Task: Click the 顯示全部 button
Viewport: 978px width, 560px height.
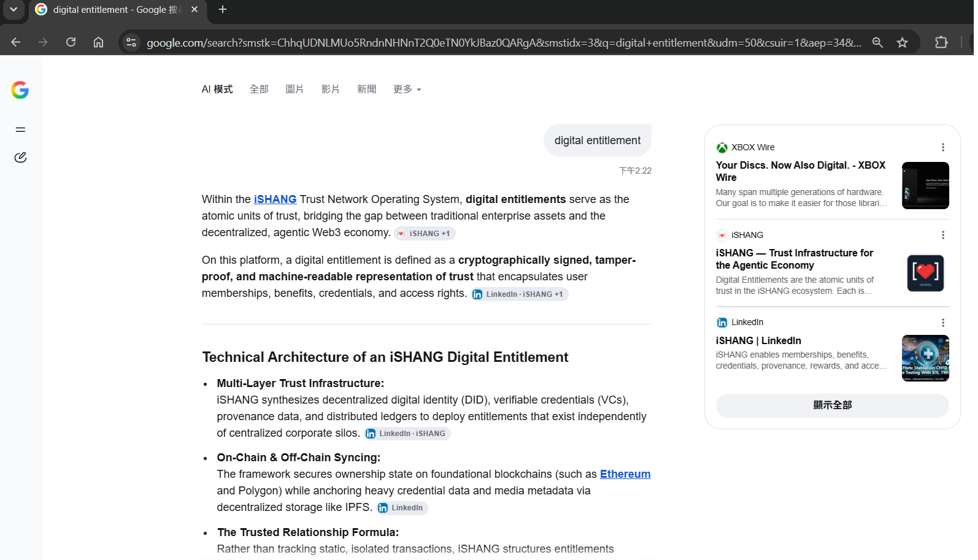Action: pos(832,405)
